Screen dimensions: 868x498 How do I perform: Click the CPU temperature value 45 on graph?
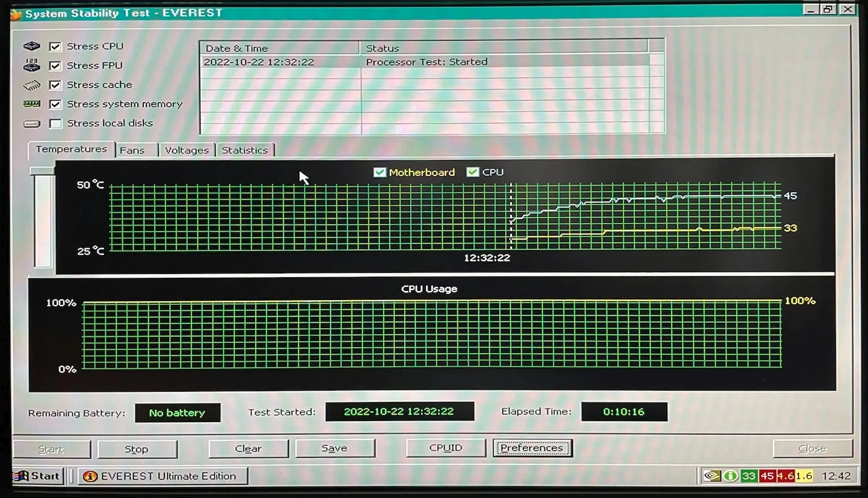click(790, 196)
